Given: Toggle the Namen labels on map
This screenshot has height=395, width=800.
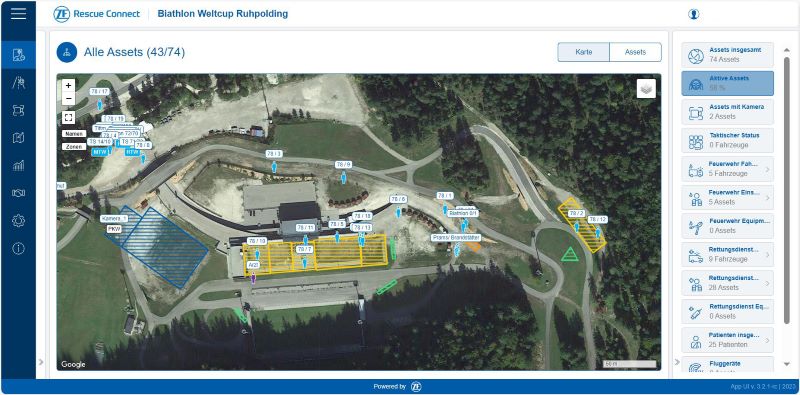Looking at the screenshot, I should 74,134.
